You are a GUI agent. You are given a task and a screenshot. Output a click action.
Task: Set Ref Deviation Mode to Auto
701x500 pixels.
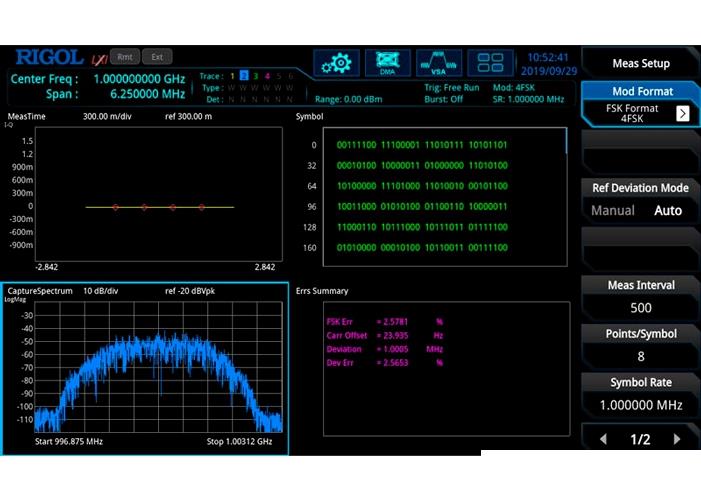coord(667,211)
